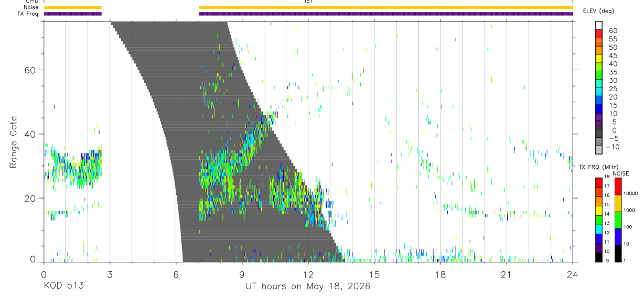This screenshot has height=297, width=644.
Task: Click the 'UT hours on May 18, 2026' axis title
Action: 308,287
